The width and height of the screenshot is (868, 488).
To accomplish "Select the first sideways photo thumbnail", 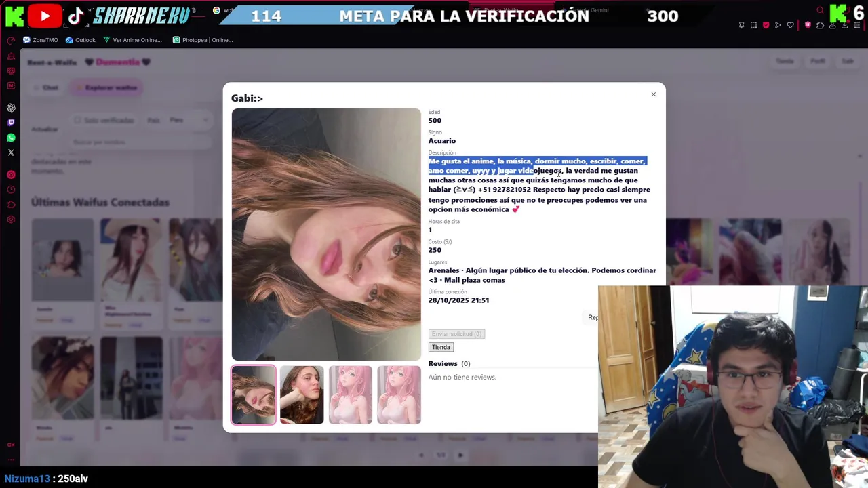I will click(254, 395).
